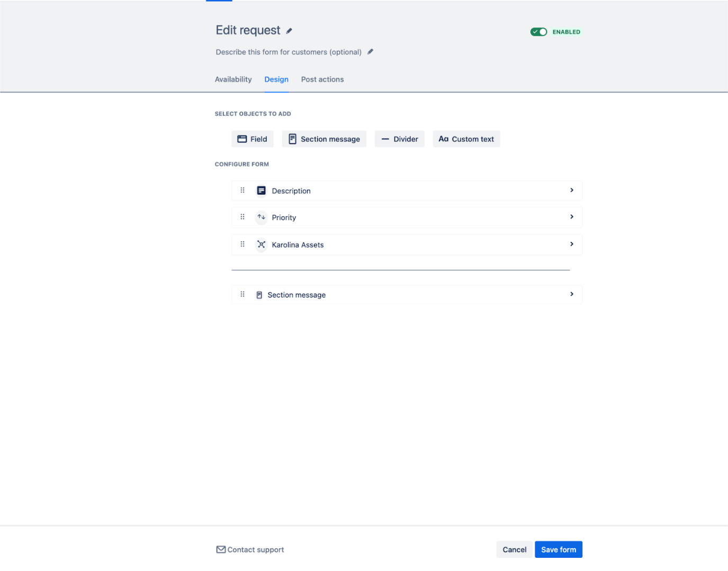Open the Post actions tab
This screenshot has height=571, width=728.
pyautogui.click(x=322, y=79)
